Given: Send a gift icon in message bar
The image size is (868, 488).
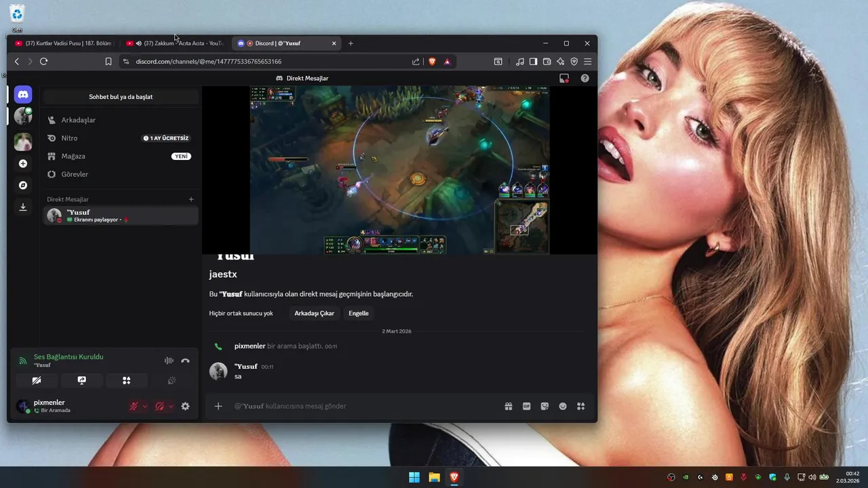Looking at the screenshot, I should click(x=508, y=406).
